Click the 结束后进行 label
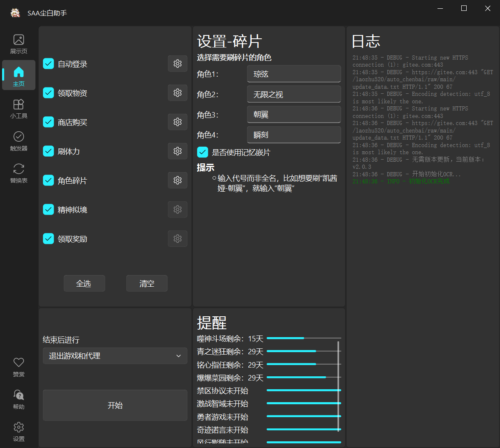 (61, 340)
